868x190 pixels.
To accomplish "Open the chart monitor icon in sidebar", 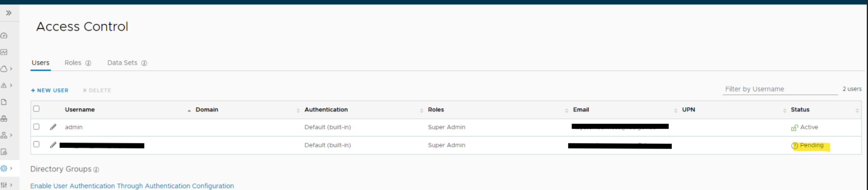I will click(4, 52).
